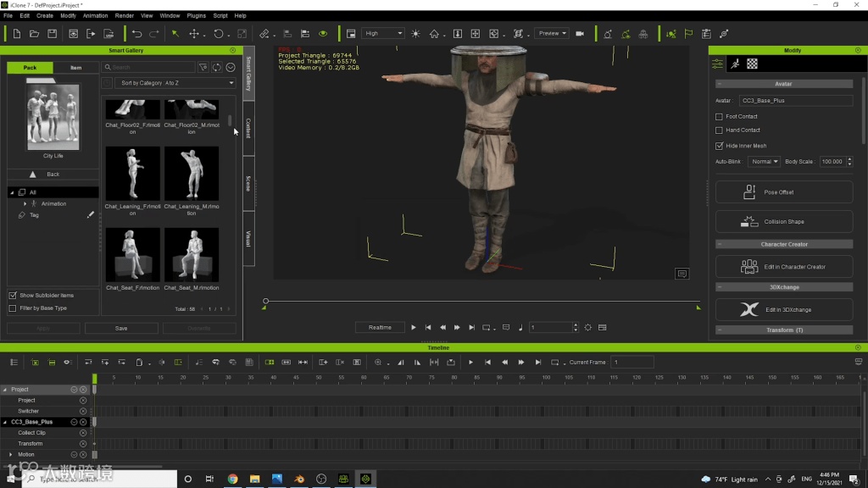This screenshot has width=868, height=488.
Task: Click the Undo arrow icon
Action: click(x=136, y=34)
